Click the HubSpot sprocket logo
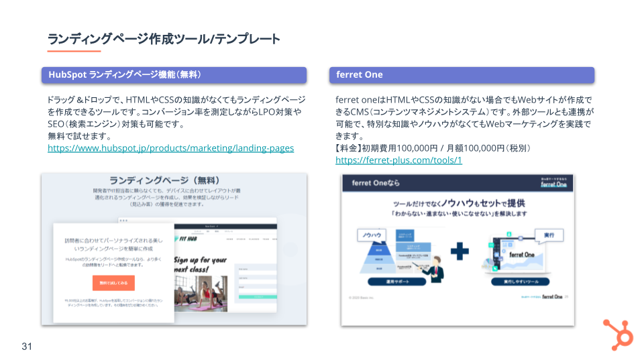This screenshot has width=644, height=362. click(x=617, y=334)
